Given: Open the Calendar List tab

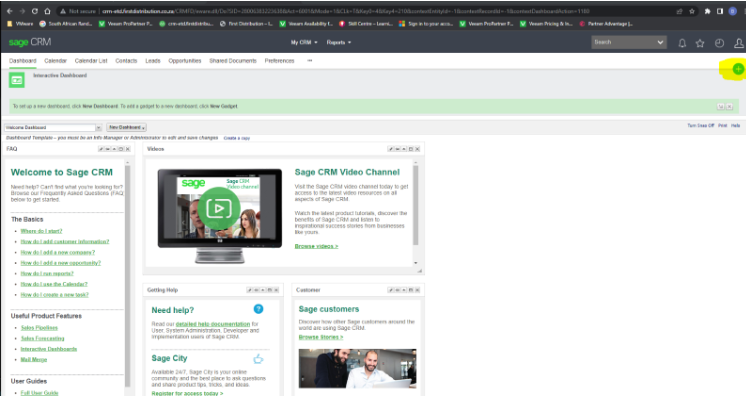Looking at the screenshot, I should click(91, 61).
